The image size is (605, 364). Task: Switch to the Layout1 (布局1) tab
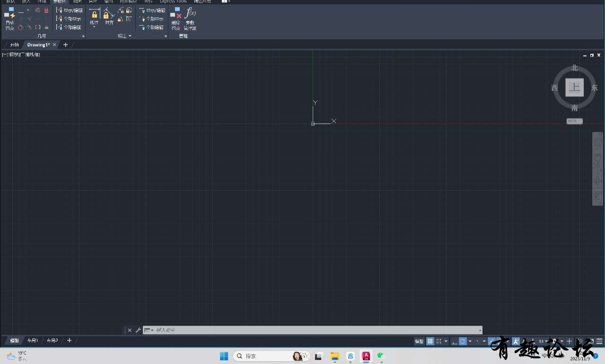click(x=32, y=340)
